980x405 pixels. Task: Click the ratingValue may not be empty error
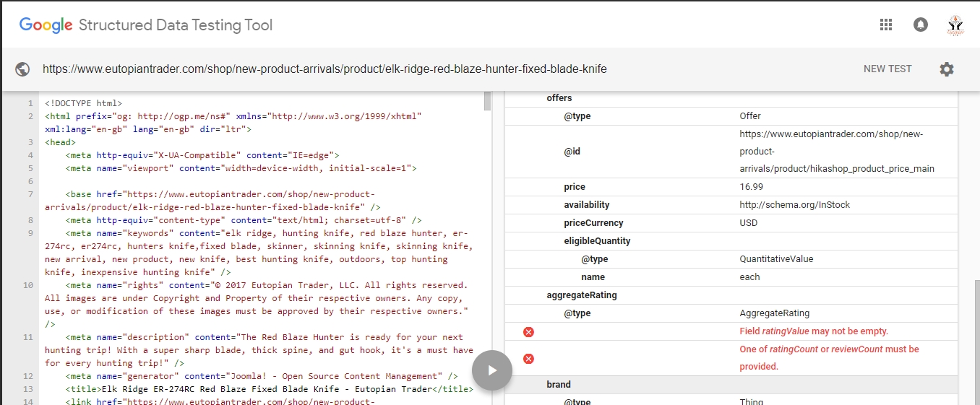[x=814, y=331]
